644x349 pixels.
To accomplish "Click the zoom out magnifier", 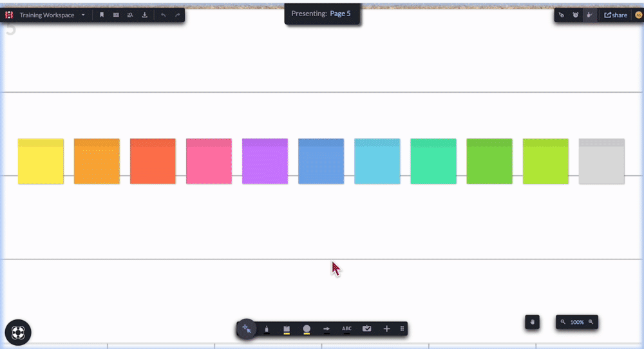I will pos(563,323).
